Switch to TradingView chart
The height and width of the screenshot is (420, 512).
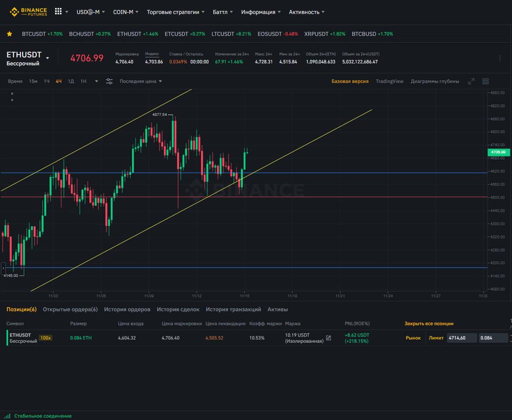point(389,81)
